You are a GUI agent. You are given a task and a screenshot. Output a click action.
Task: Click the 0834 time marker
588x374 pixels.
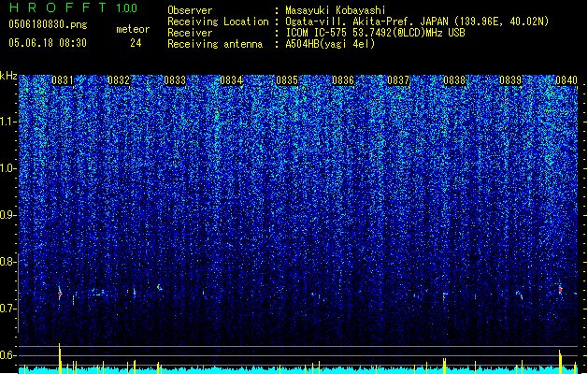[x=231, y=80]
